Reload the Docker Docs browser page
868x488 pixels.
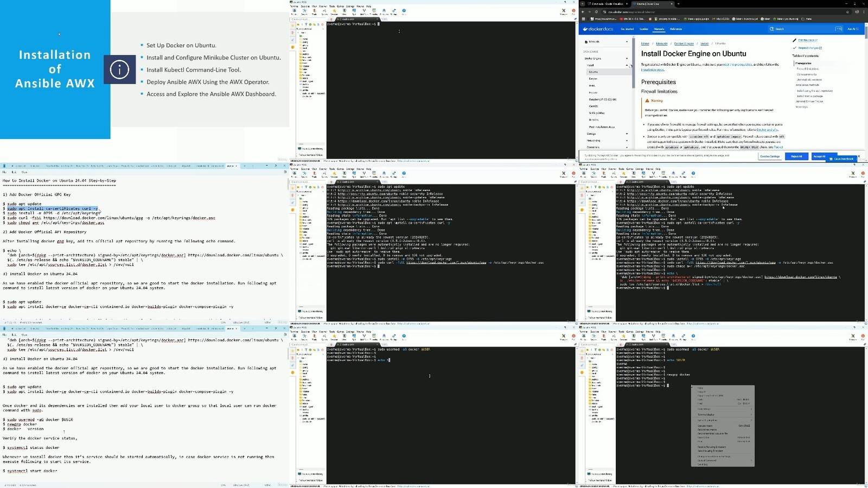596,11
